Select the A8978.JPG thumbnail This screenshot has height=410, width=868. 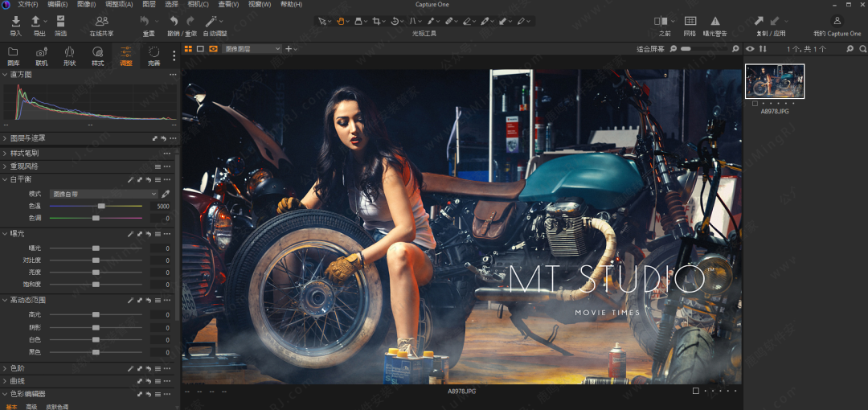click(775, 82)
